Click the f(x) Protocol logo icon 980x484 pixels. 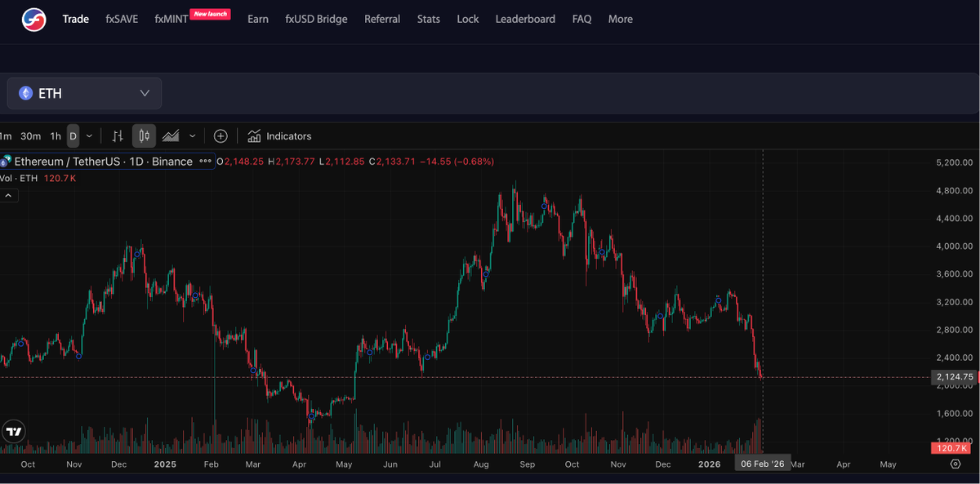(33, 19)
